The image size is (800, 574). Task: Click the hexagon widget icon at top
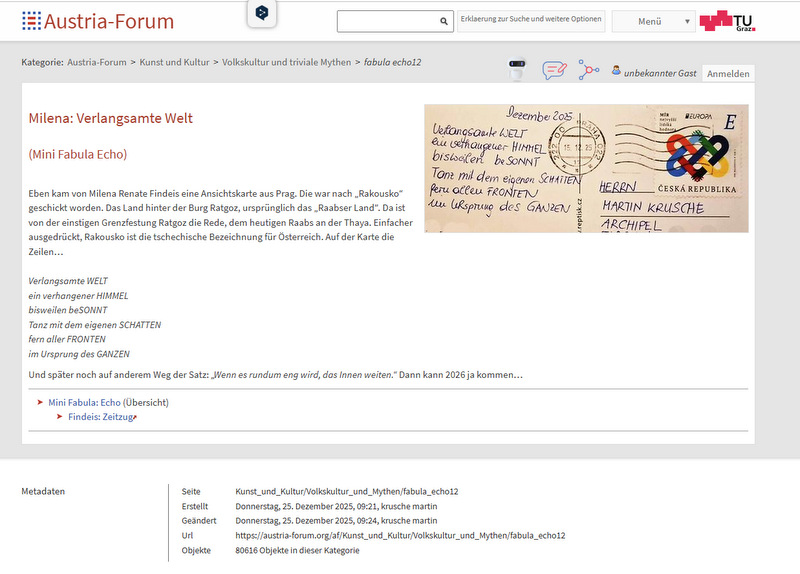pos(262,13)
